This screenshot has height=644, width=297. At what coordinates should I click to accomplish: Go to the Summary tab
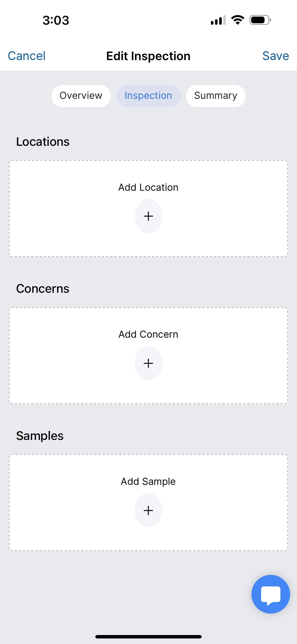tap(215, 96)
